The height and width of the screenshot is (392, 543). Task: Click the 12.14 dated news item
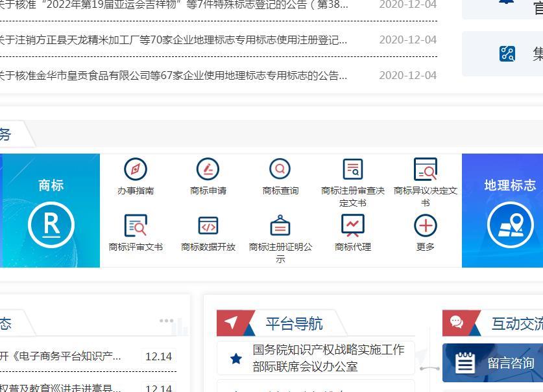coord(160,356)
